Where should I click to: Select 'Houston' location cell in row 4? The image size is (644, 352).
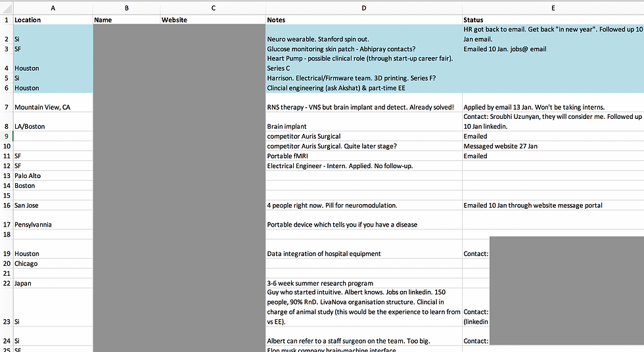53,63
